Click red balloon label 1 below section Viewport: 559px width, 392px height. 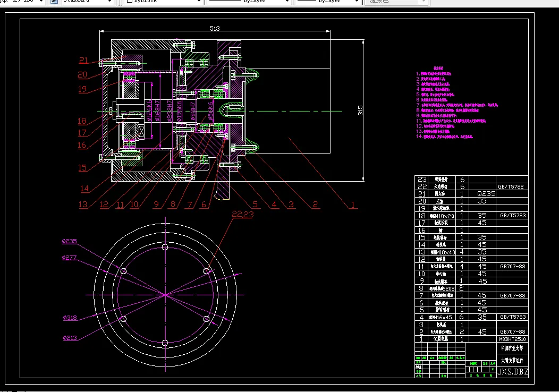(353, 204)
